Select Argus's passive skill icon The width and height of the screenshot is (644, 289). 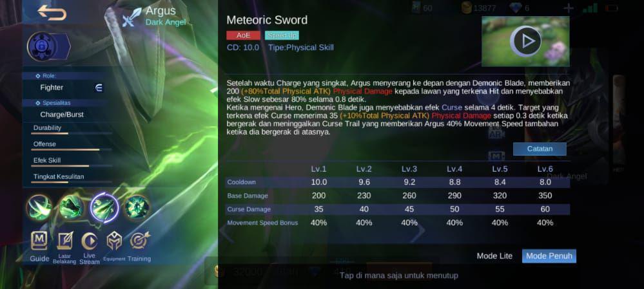coord(39,208)
